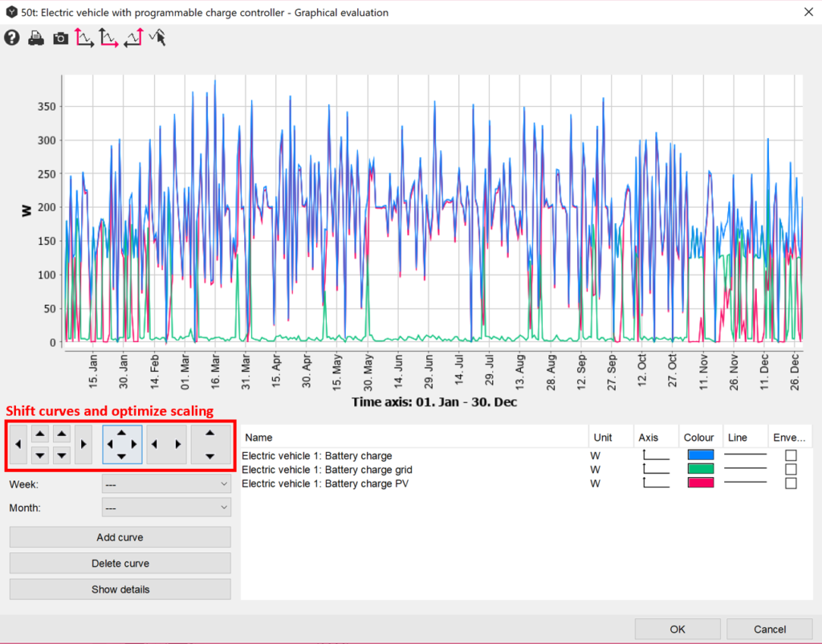Open the Week dropdown
Image resolution: width=822 pixels, height=644 pixels.
click(x=166, y=484)
